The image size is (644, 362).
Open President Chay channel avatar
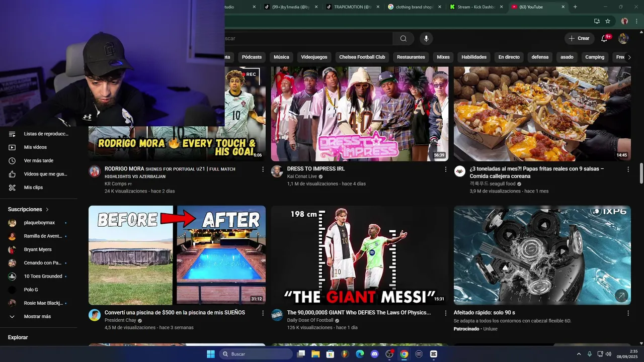(x=95, y=315)
